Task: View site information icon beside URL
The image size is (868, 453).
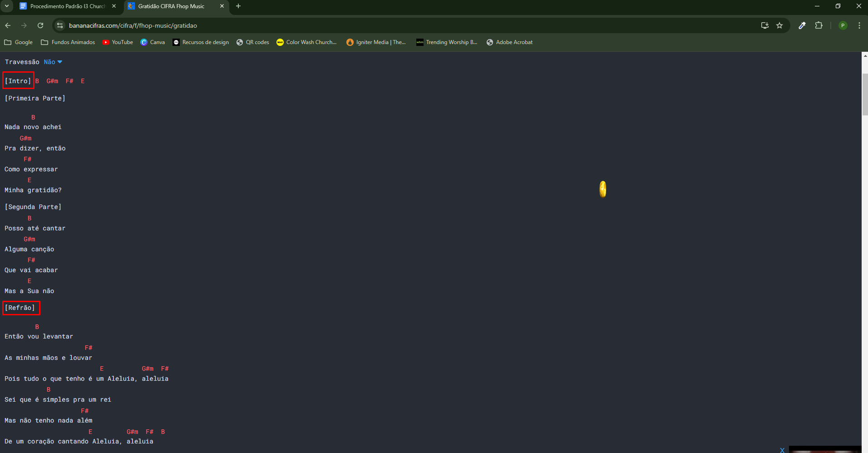Action: click(x=60, y=25)
